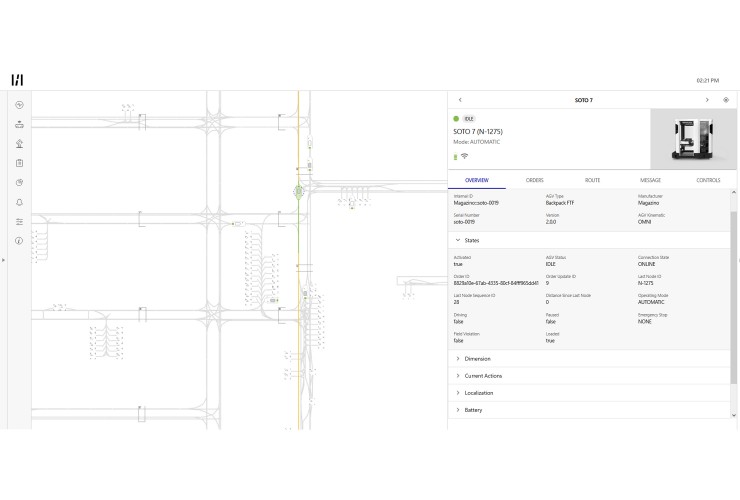Open the station/beacon sidebar icon
Viewport: 740px width, 500px height.
(x=19, y=144)
